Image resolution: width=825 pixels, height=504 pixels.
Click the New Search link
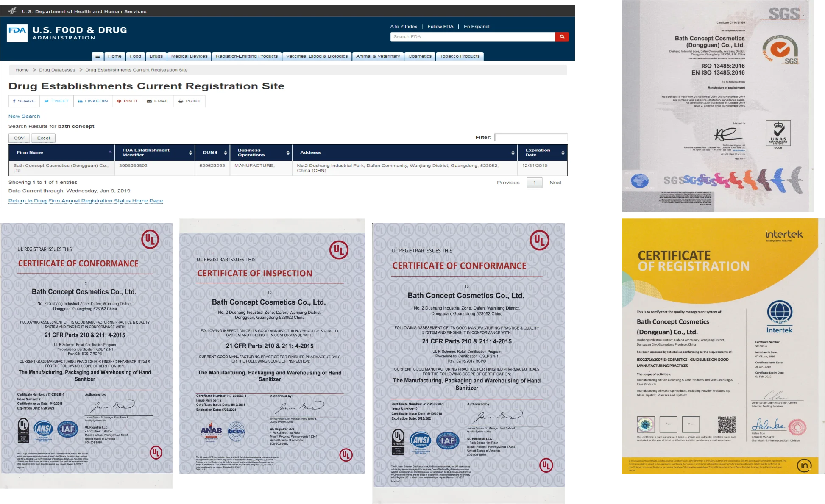pyautogui.click(x=24, y=116)
